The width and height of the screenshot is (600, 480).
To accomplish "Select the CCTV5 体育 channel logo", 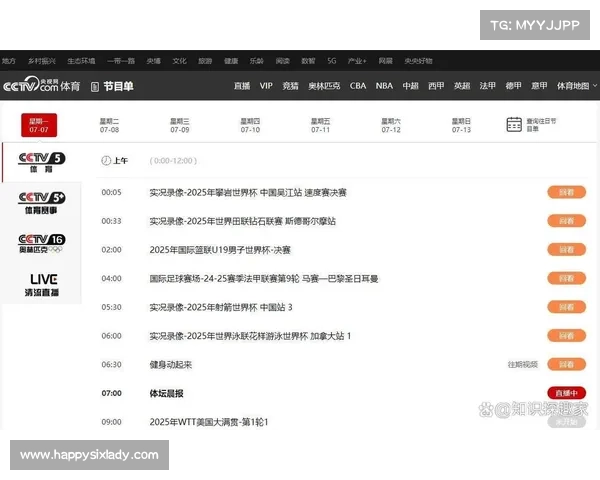I will tap(42, 162).
